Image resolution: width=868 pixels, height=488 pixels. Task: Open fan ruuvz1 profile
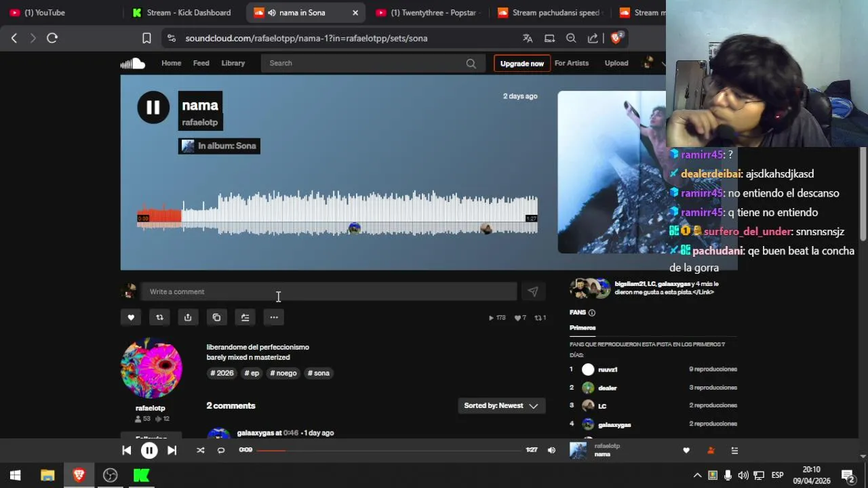pyautogui.click(x=608, y=369)
